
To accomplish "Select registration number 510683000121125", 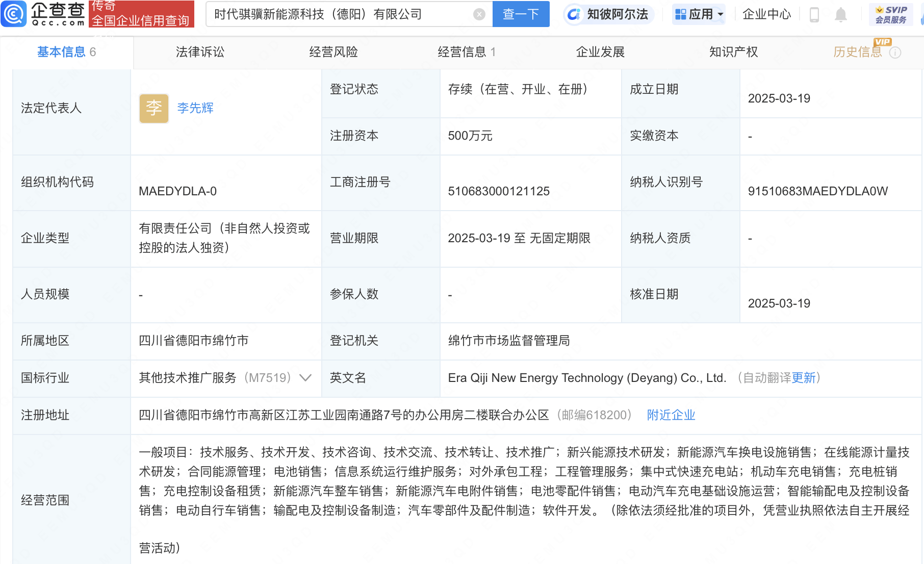I will tap(499, 191).
